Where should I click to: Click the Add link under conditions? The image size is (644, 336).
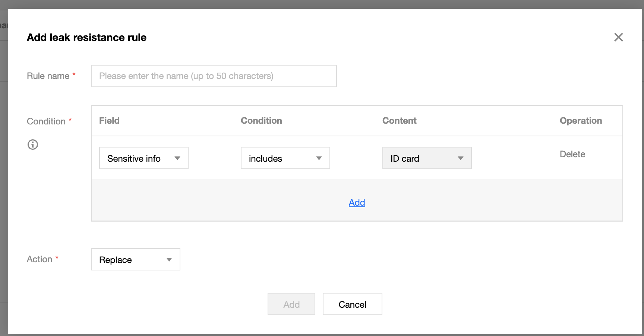point(357,203)
